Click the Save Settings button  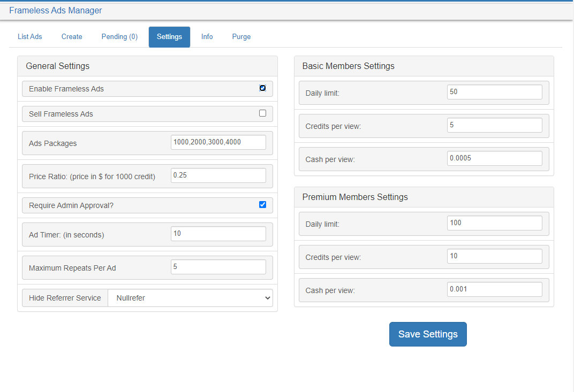[x=428, y=334]
